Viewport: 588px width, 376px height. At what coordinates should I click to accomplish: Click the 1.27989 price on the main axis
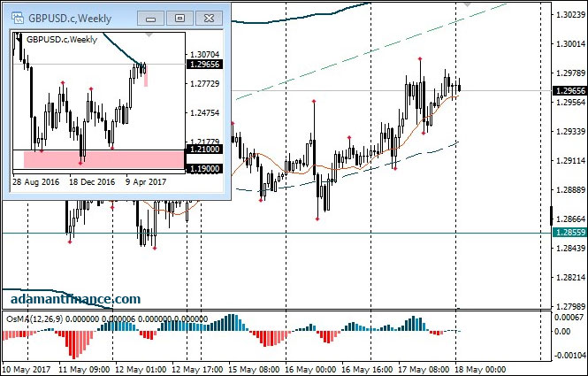click(x=570, y=307)
